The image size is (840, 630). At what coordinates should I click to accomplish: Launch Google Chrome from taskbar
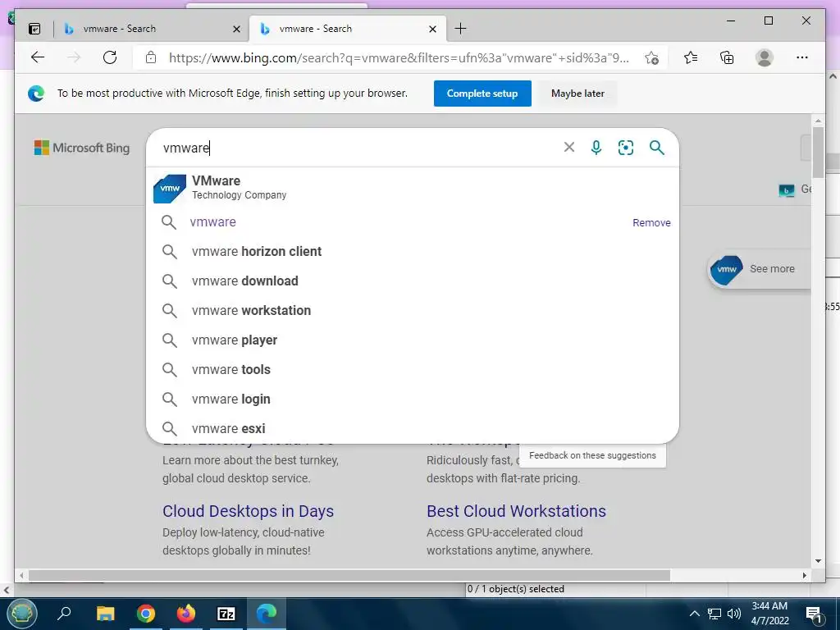click(x=146, y=614)
